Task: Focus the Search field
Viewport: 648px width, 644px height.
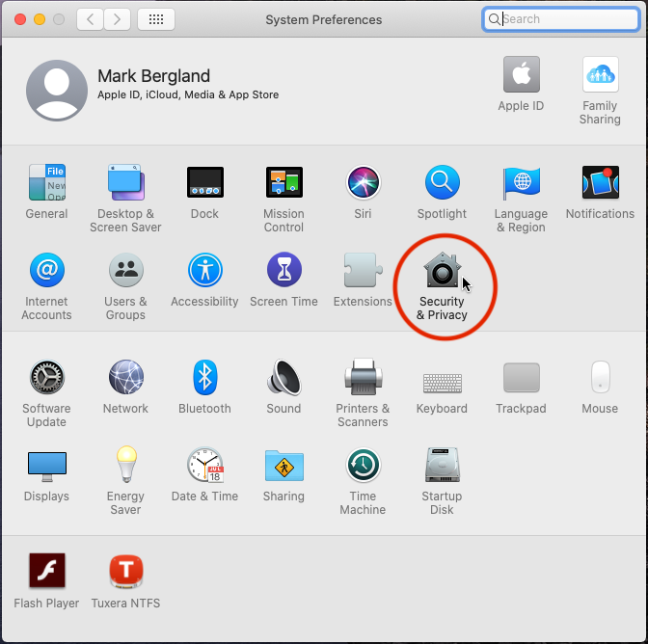Action: pyautogui.click(x=561, y=19)
